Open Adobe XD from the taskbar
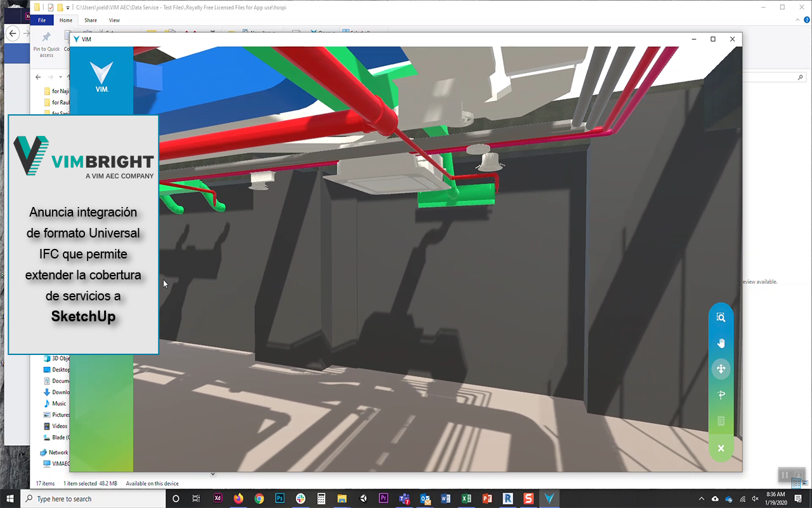 [x=218, y=498]
